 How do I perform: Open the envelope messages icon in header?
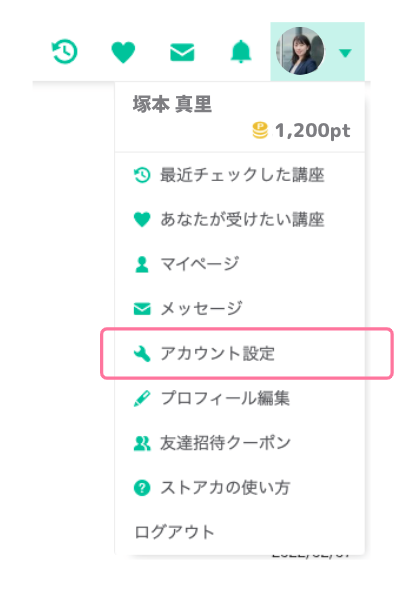[x=182, y=52]
